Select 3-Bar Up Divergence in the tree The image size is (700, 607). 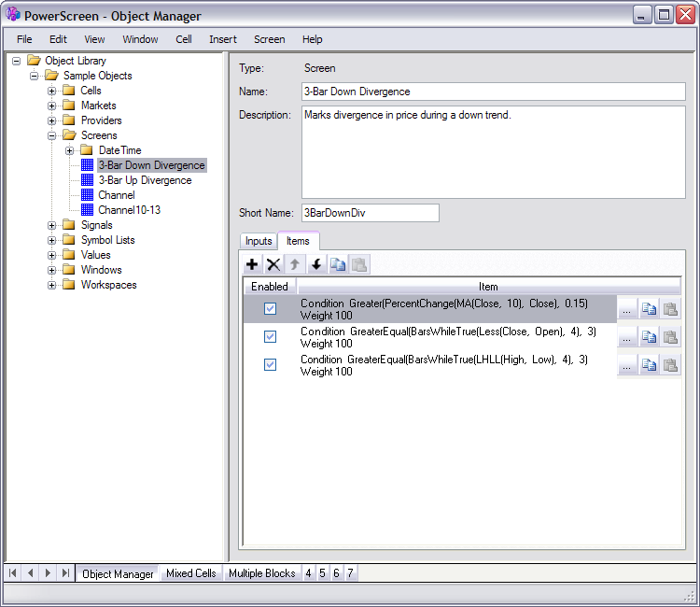coord(145,180)
